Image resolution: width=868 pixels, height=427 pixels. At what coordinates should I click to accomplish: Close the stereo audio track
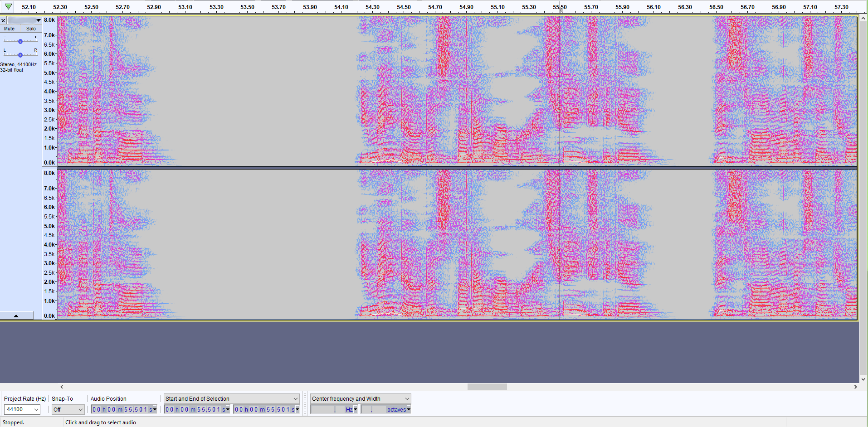coord(3,20)
